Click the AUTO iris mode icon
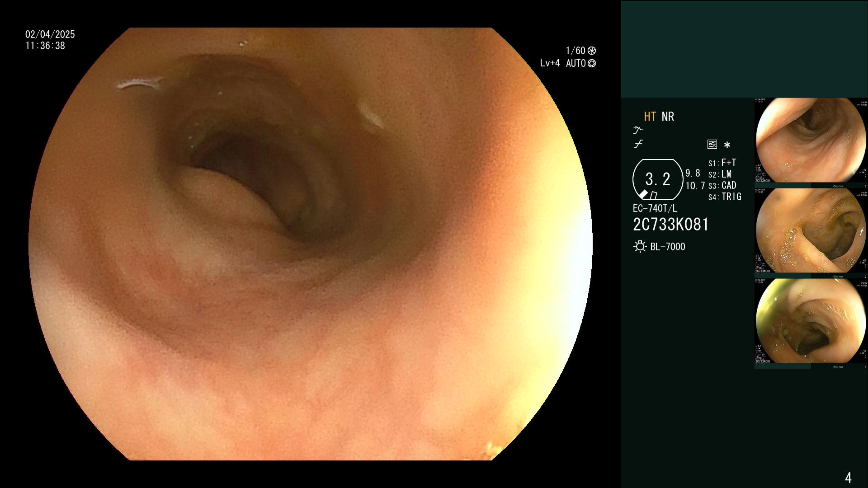The width and height of the screenshot is (868, 488). 592,63
